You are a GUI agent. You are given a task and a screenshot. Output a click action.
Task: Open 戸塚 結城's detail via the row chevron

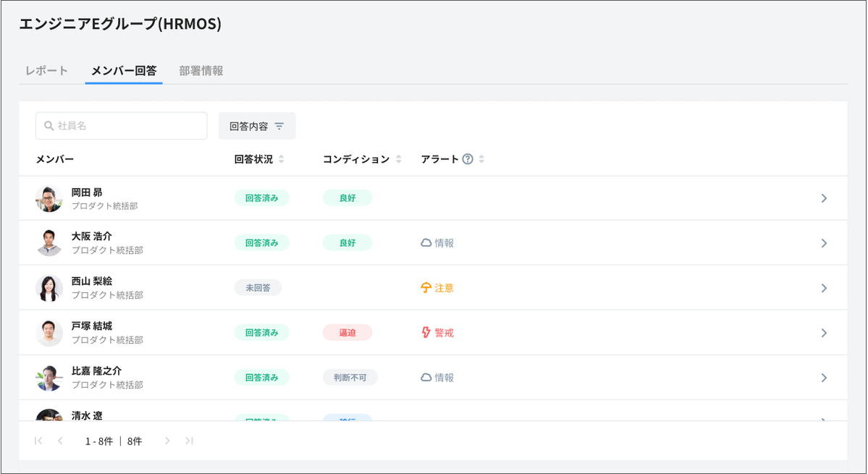[824, 332]
